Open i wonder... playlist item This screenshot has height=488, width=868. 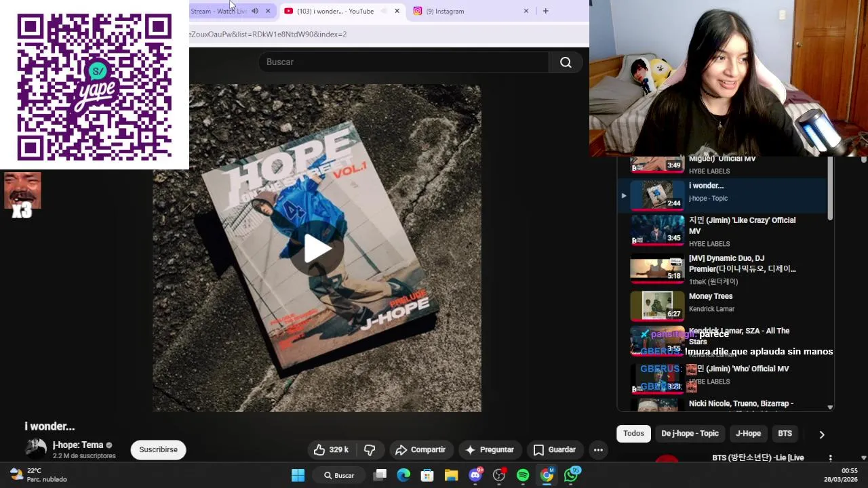722,195
